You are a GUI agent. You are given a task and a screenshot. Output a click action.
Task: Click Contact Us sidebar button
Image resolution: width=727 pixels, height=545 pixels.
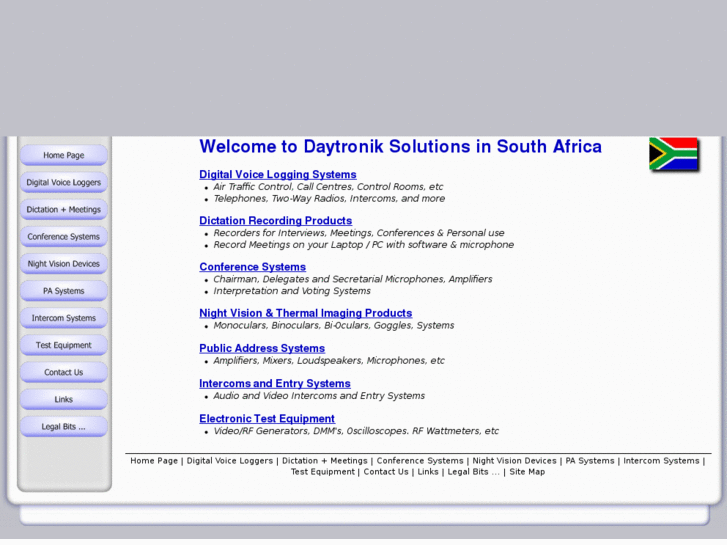[64, 372]
